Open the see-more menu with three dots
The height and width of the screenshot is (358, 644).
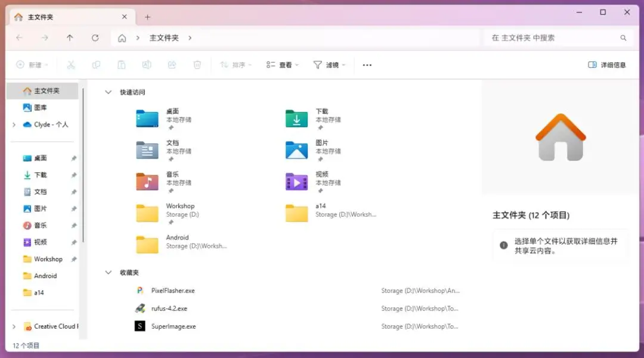point(367,64)
